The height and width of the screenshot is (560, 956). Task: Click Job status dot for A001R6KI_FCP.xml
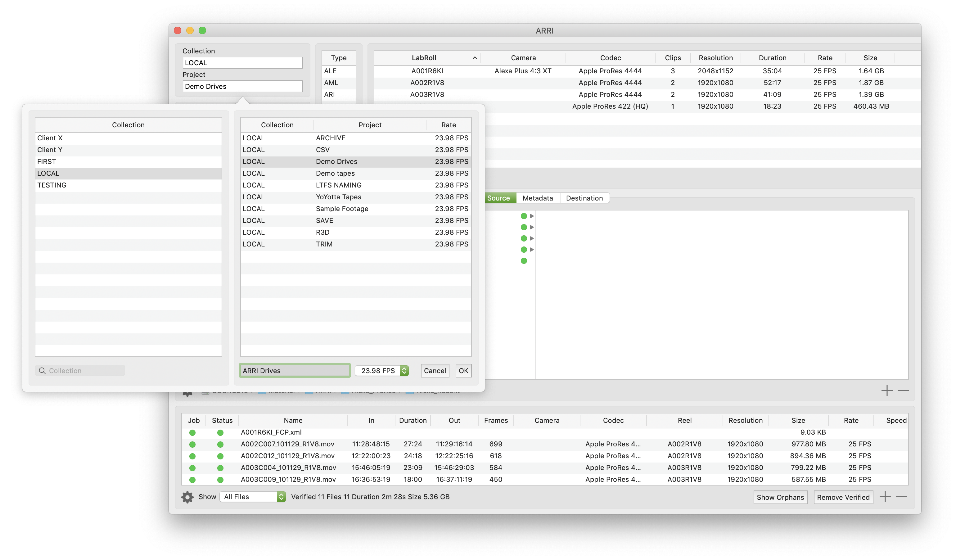[x=192, y=432]
